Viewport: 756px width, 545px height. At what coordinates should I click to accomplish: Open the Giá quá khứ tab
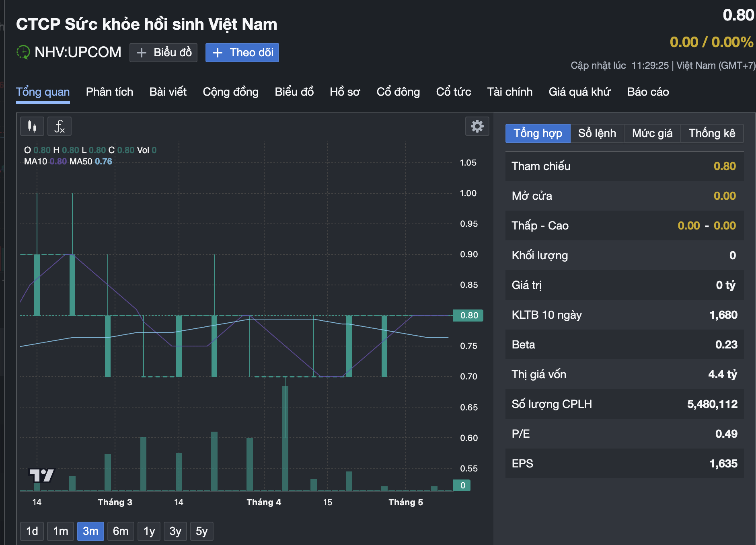[579, 92]
